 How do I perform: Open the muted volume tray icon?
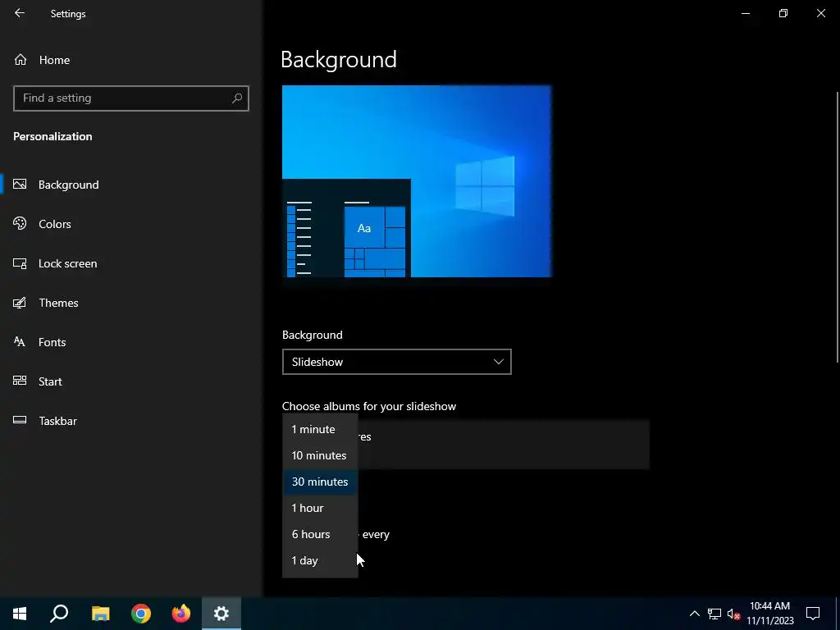pos(733,614)
